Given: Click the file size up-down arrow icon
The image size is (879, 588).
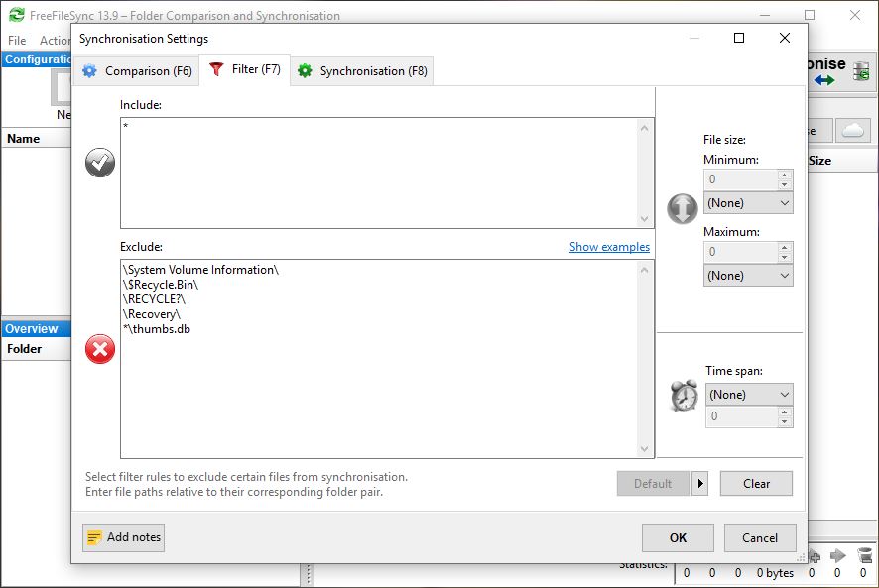Looking at the screenshot, I should (683, 208).
